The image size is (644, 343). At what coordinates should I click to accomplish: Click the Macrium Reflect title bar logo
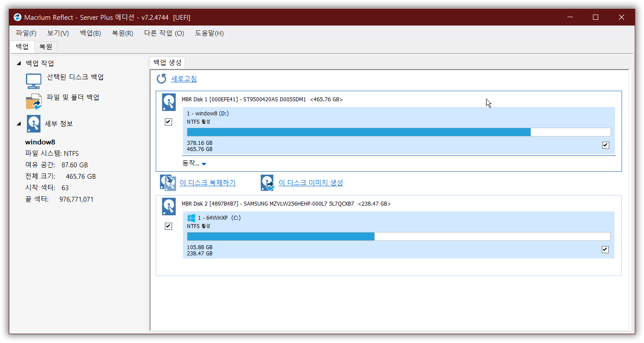17,17
